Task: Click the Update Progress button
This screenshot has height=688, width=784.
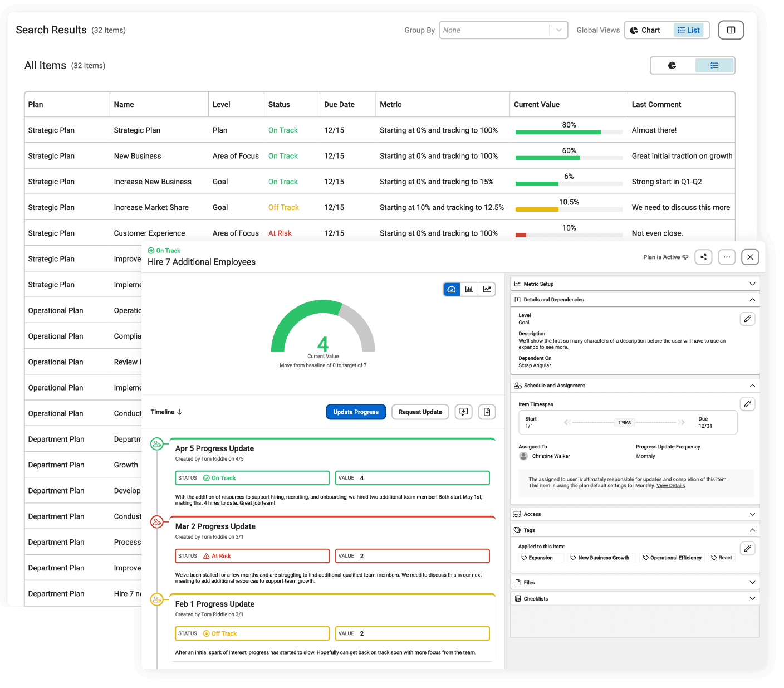Action: point(356,412)
